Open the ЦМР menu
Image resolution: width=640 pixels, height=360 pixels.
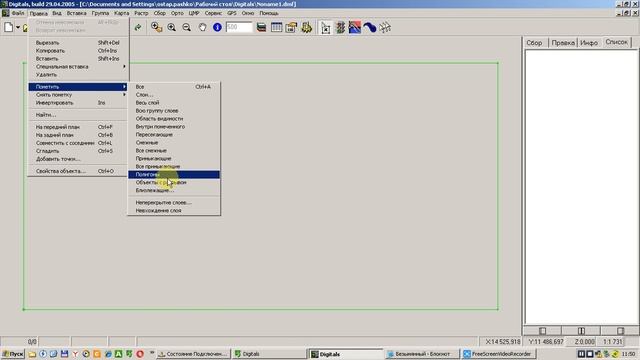[x=194, y=13]
